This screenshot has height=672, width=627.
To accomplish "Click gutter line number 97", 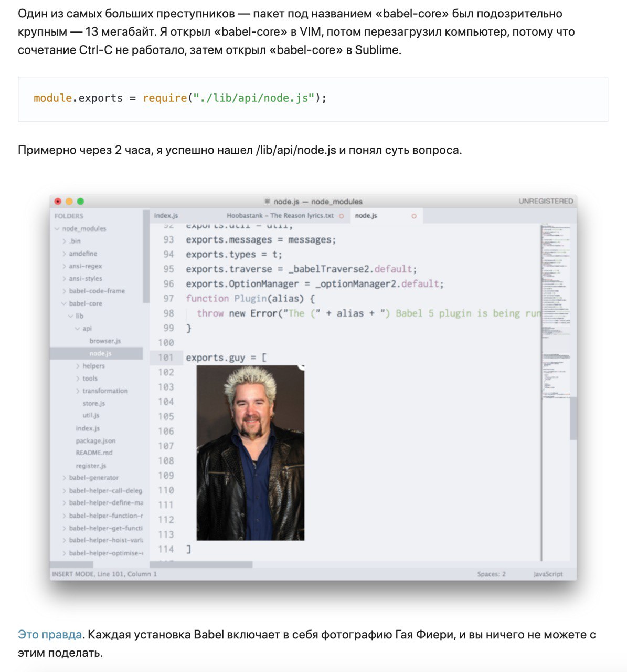I will [x=168, y=299].
